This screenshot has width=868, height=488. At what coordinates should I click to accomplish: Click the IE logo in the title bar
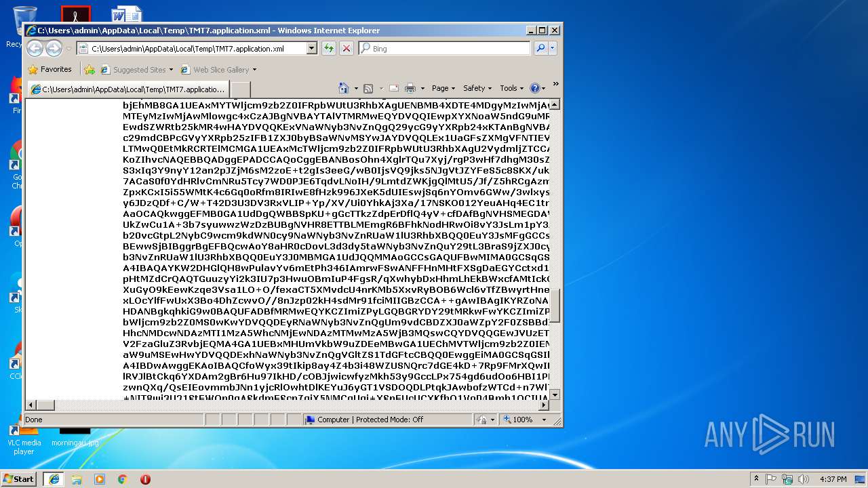point(31,30)
